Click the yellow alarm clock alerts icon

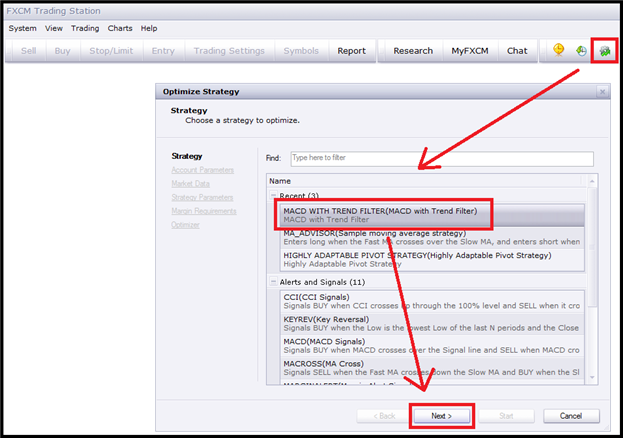click(x=559, y=50)
